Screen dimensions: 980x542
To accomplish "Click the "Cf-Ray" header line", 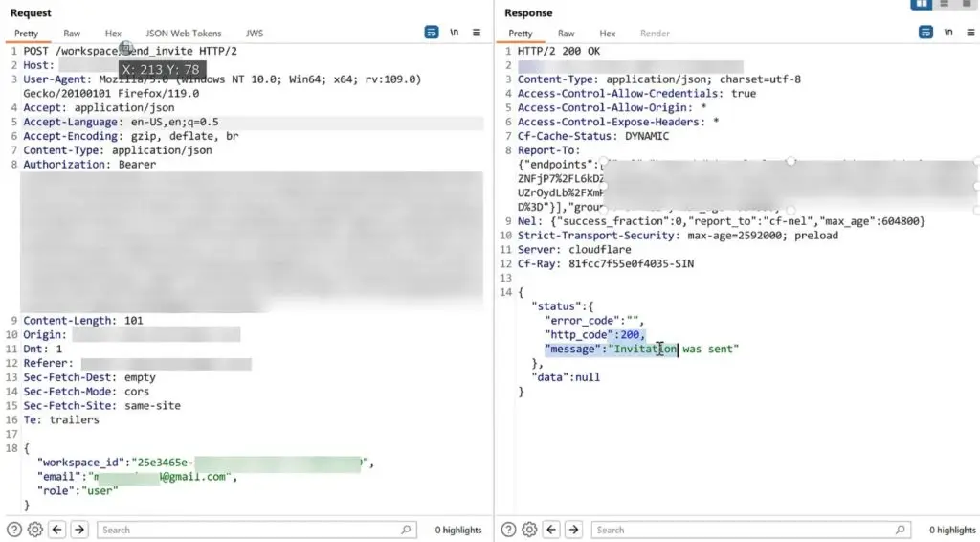I will click(606, 263).
